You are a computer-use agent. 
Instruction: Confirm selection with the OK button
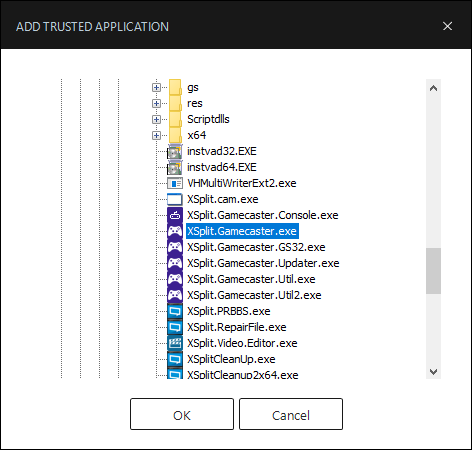[182, 414]
